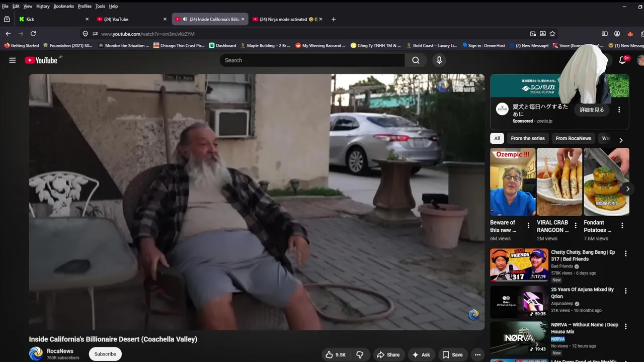Like the video (9.5K thumbs up)
The image size is (644, 362).
pos(336,354)
